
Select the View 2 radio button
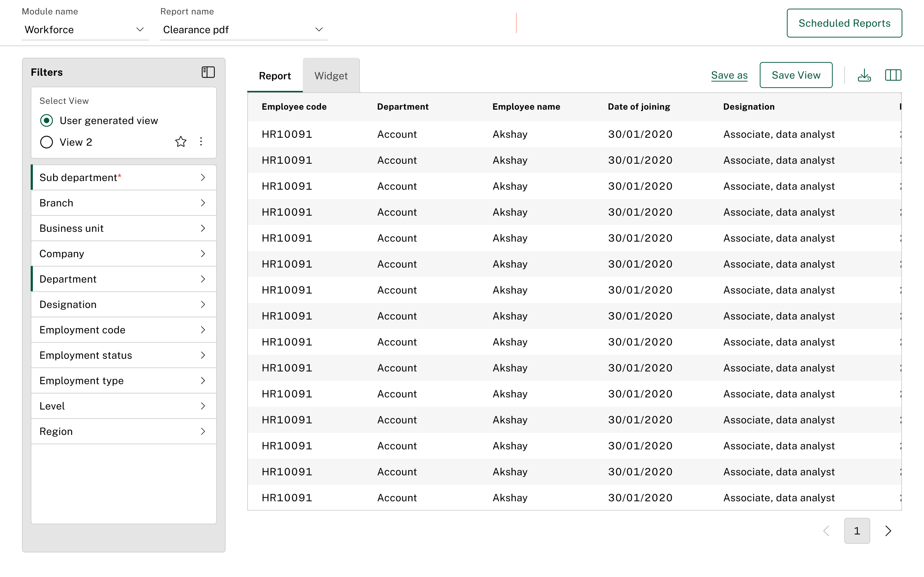click(x=47, y=142)
